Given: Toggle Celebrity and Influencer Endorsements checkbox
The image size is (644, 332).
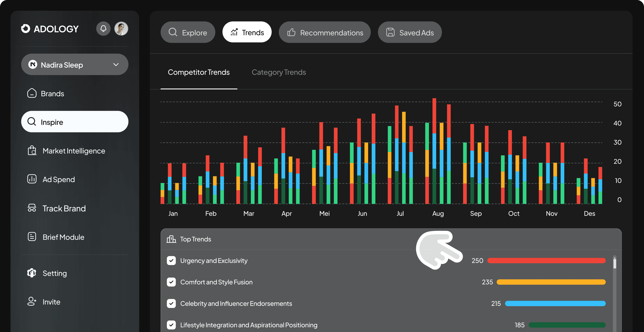Looking at the screenshot, I should pyautogui.click(x=171, y=304).
